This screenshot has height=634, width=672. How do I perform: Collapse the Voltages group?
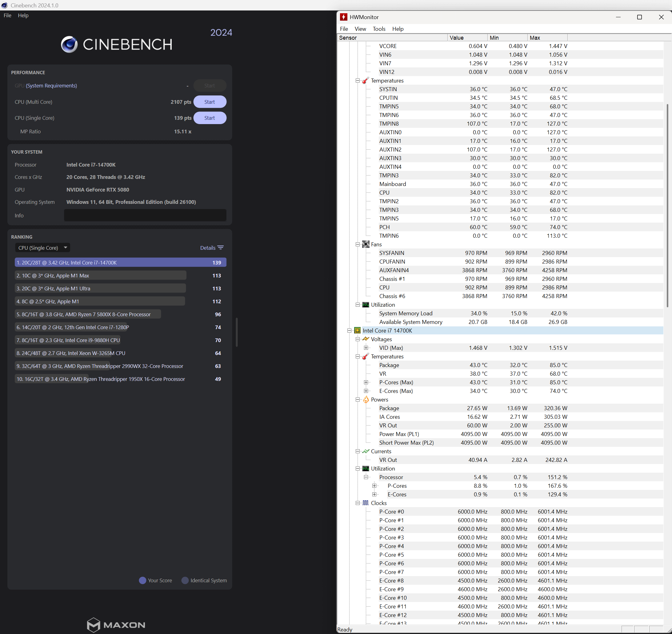pos(358,339)
